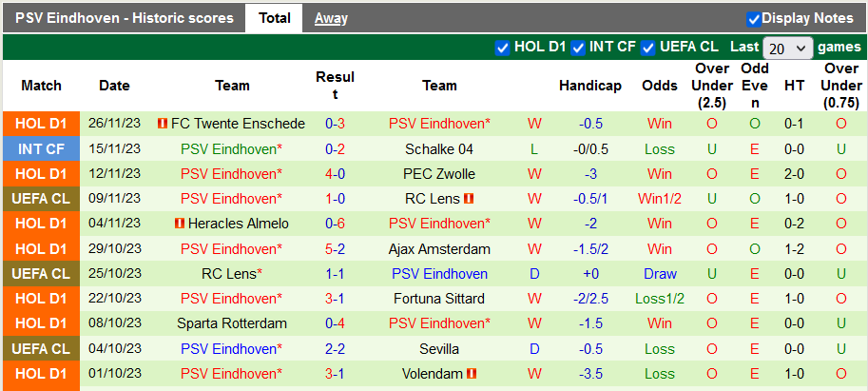Screen dimensions: 868x391
Task: Uncheck the UEFA CL filter checkbox
Action: [x=648, y=47]
